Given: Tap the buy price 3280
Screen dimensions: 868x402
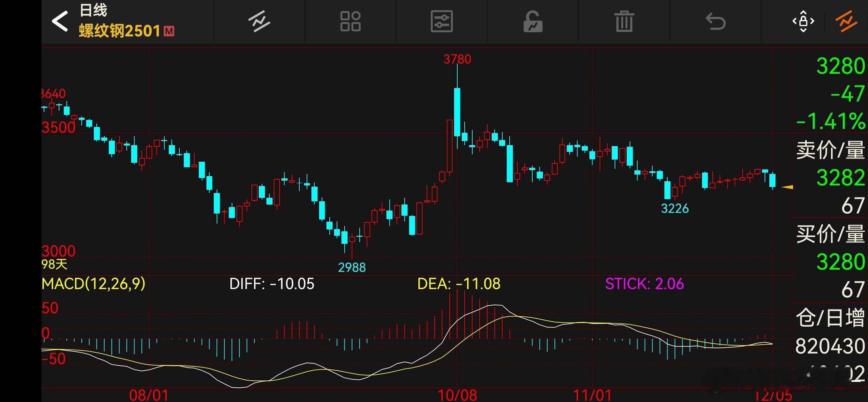Looking at the screenshot, I should pos(840,262).
